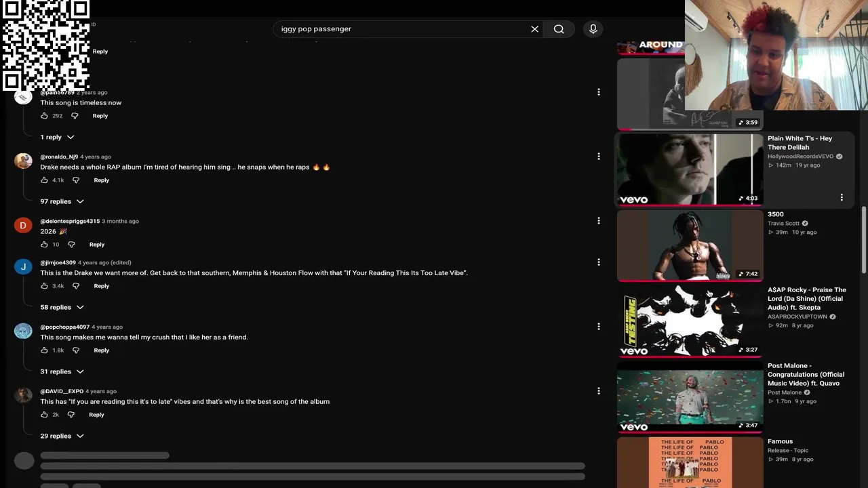Image resolution: width=868 pixels, height=488 pixels.
Task: Dislike @ronaldo_Nj9's comment about Drake rapping
Action: [76, 180]
